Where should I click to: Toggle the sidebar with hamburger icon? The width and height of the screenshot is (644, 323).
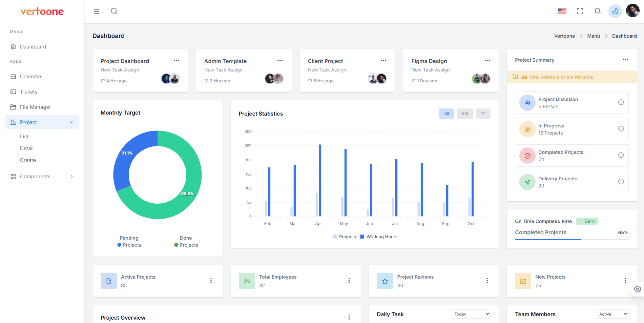(x=96, y=11)
